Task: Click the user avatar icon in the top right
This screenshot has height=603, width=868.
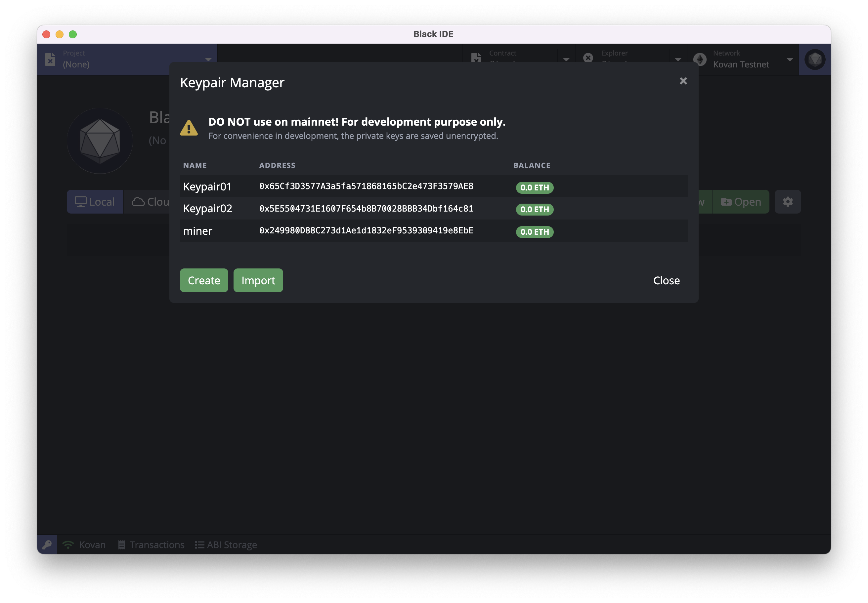Action: coord(814,59)
